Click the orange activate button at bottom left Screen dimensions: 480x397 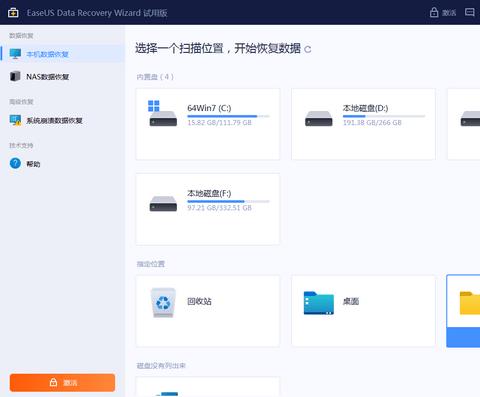62,382
